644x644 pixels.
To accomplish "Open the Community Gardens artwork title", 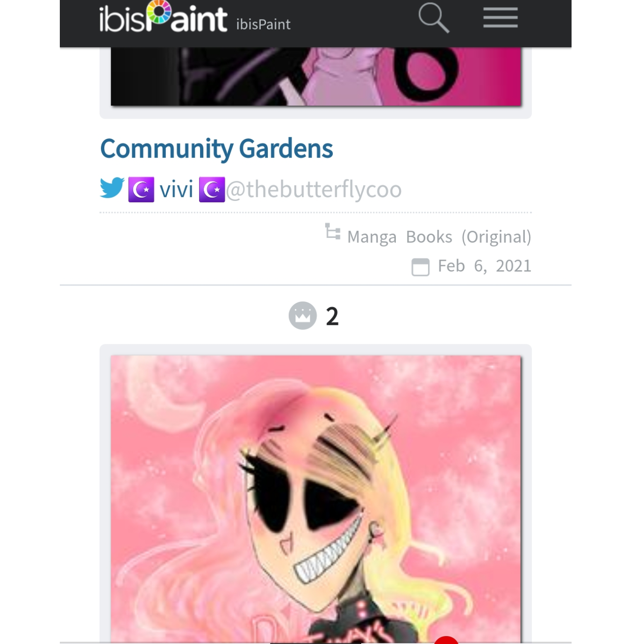I will (216, 149).
